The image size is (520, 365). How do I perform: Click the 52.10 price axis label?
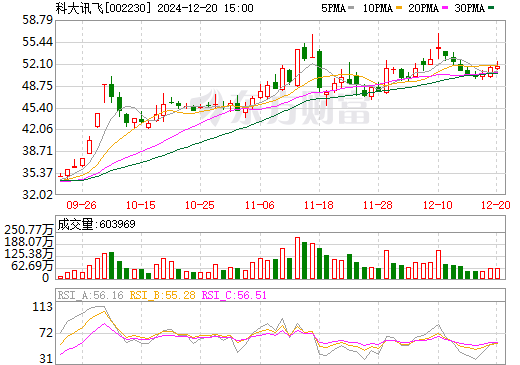[38, 64]
